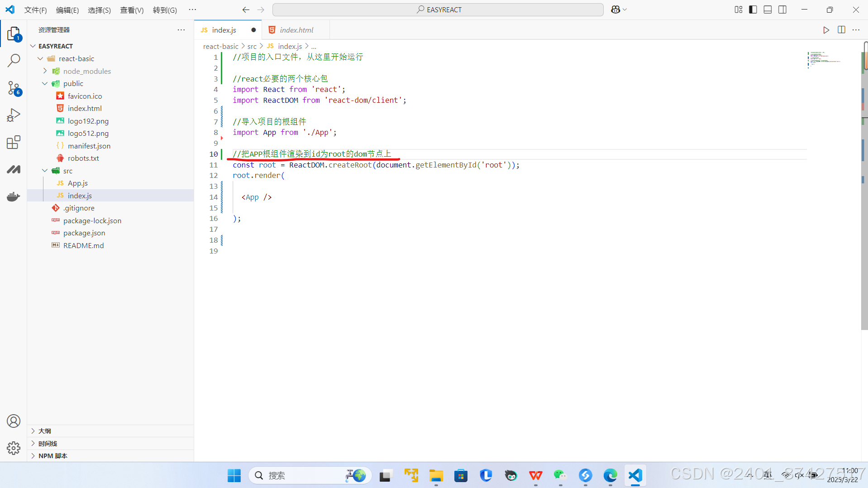868x488 pixels.
Task: Open the 文件(F) menu
Action: (x=35, y=10)
